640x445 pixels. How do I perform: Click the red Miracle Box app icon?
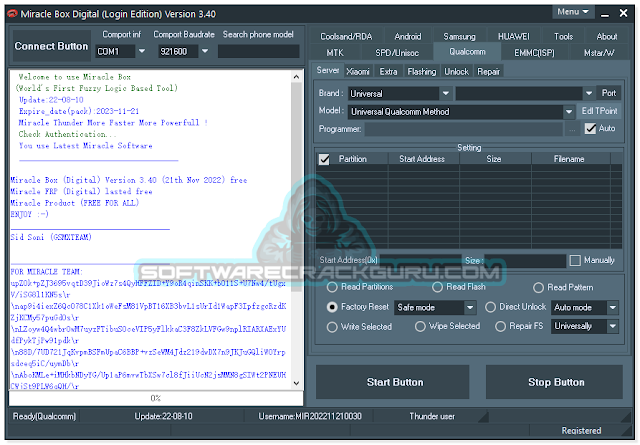point(13,14)
